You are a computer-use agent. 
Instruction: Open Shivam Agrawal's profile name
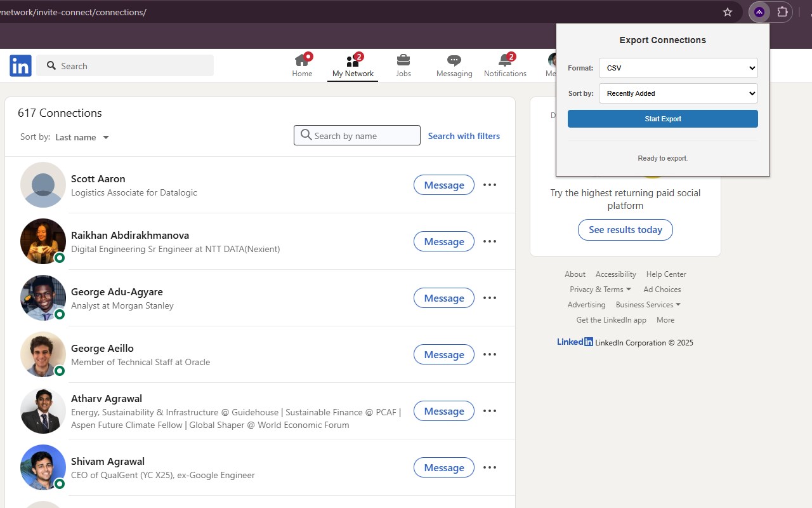click(x=108, y=461)
